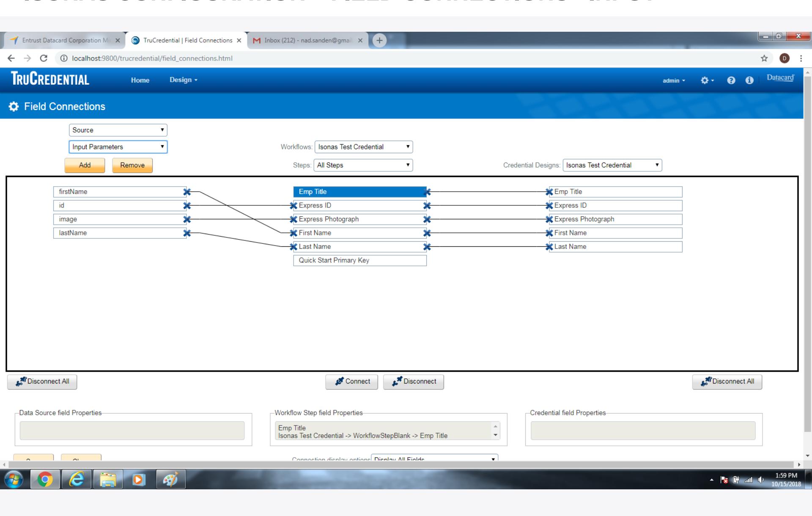Click Disconnect All under credential fields
The height and width of the screenshot is (516, 812).
point(727,382)
